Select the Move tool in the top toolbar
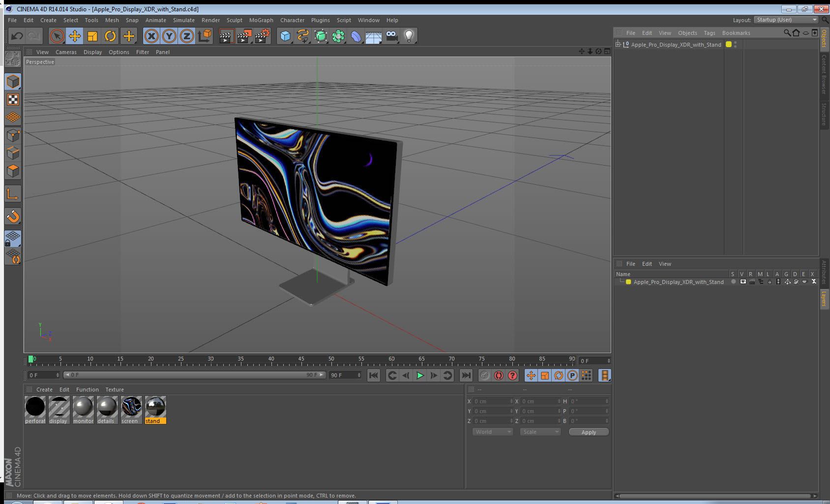The width and height of the screenshot is (830, 504). coord(75,36)
